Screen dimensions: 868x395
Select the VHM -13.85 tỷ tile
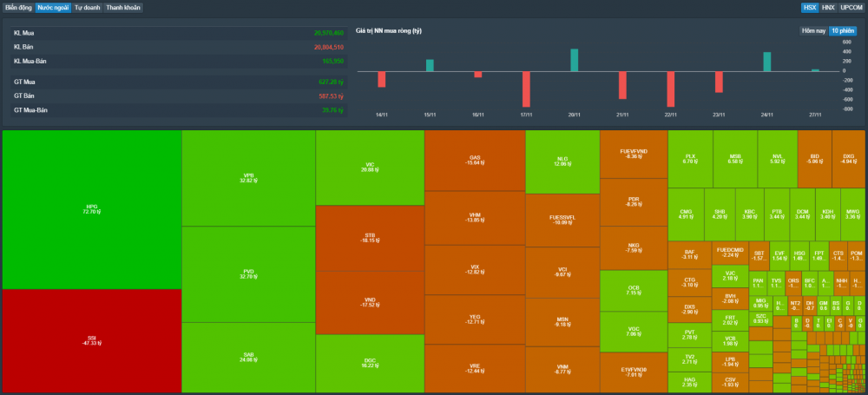pyautogui.click(x=475, y=218)
